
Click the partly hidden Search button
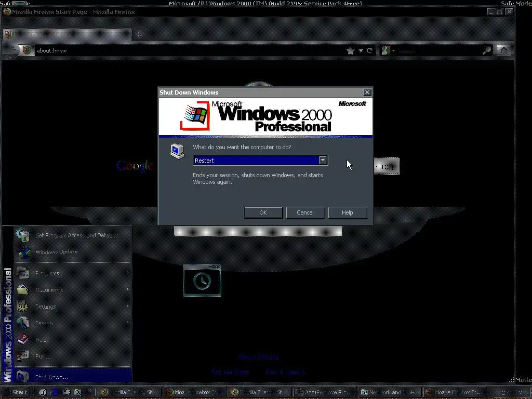387,166
